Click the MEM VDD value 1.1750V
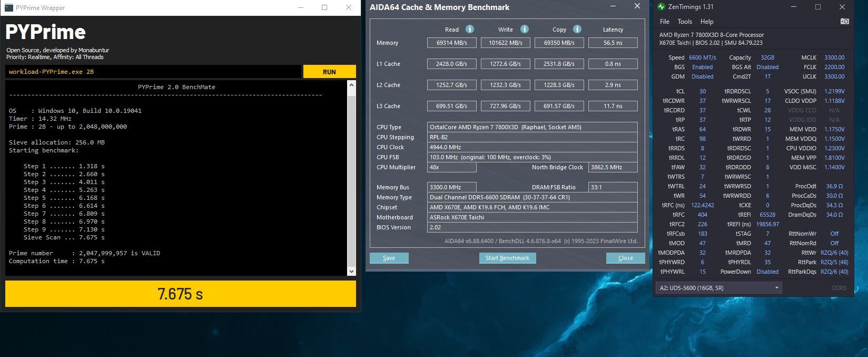The image size is (868, 357). [834, 129]
